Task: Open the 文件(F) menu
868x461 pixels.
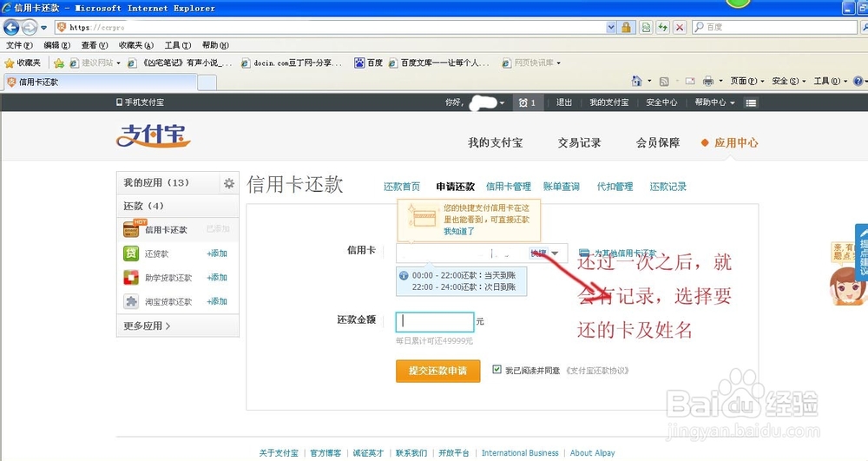Action: coord(19,45)
